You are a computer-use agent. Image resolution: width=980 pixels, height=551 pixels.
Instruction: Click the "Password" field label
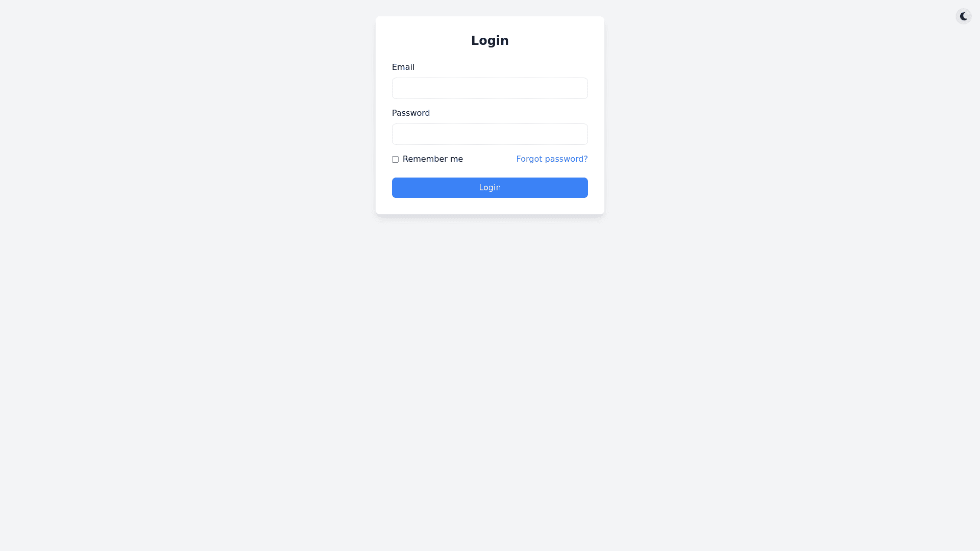click(411, 113)
